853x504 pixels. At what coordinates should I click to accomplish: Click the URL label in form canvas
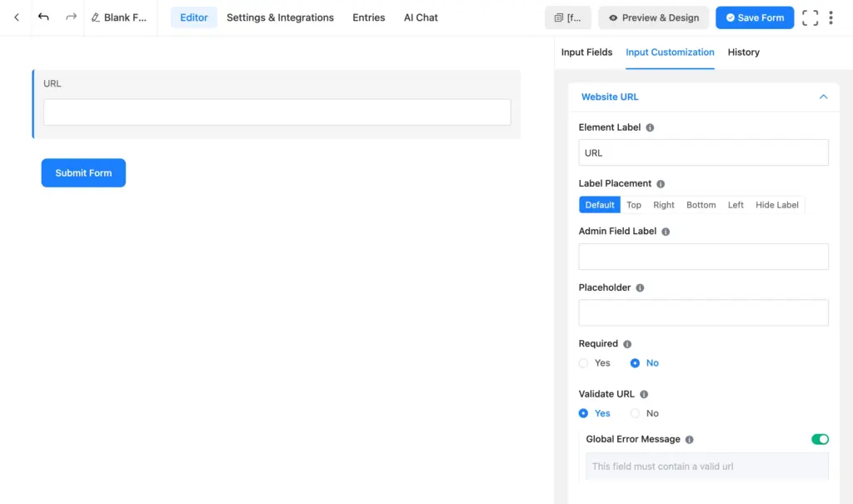[x=52, y=84]
